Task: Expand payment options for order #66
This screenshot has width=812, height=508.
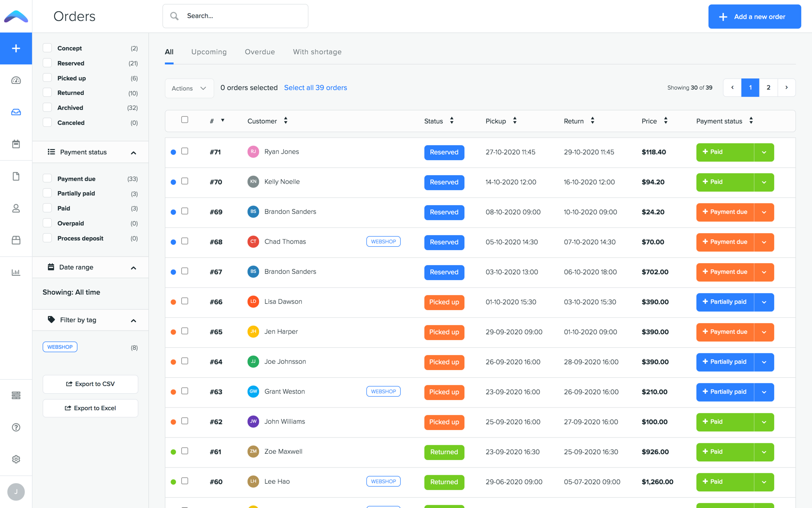Action: [764, 302]
